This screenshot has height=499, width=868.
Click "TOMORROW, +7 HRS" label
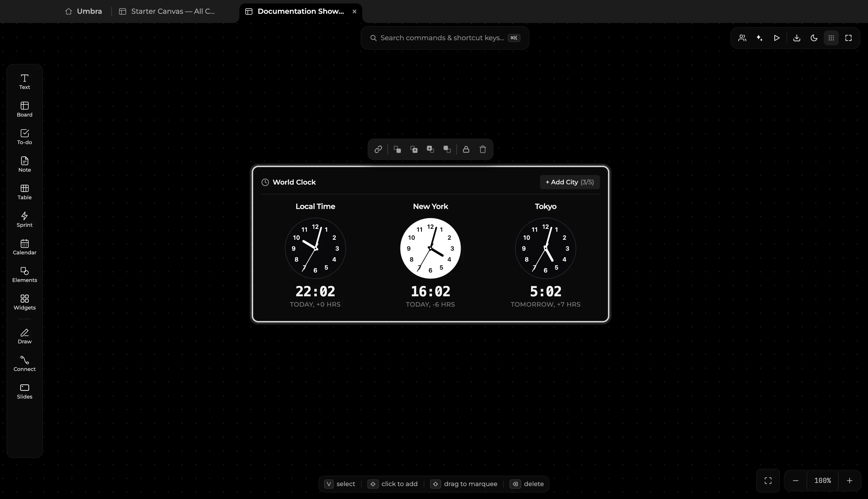tap(545, 304)
